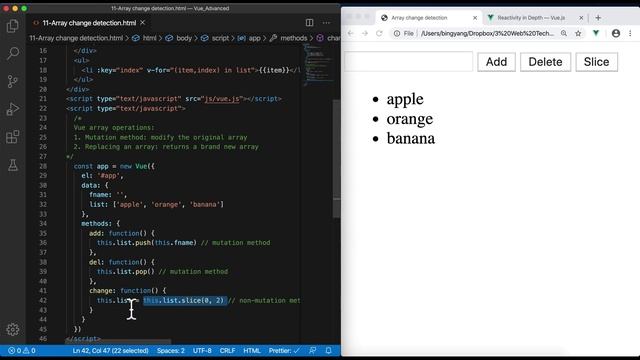The width and height of the screenshot is (640, 360).
Task: Click the 'banana' list item on page
Action: pos(411,138)
